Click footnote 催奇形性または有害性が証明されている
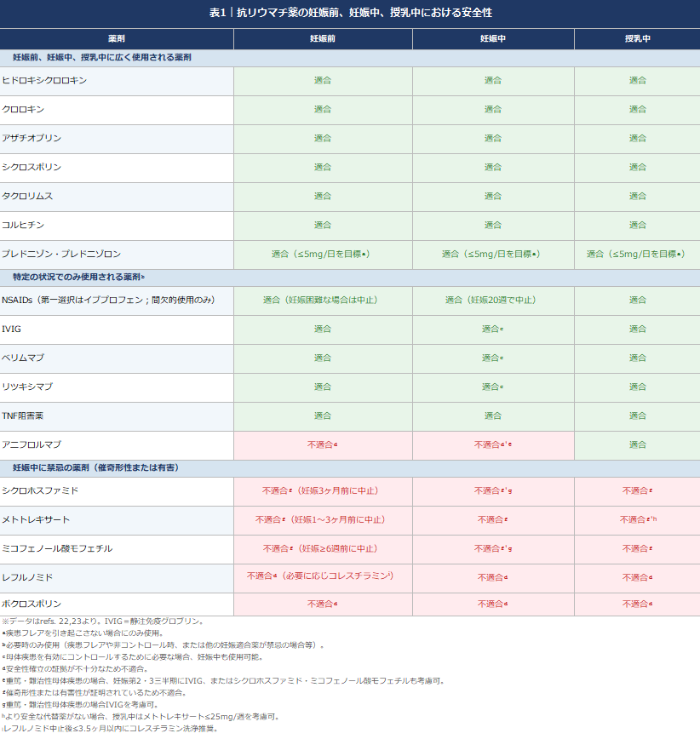Screen dimensions: 700x739 [95, 693]
